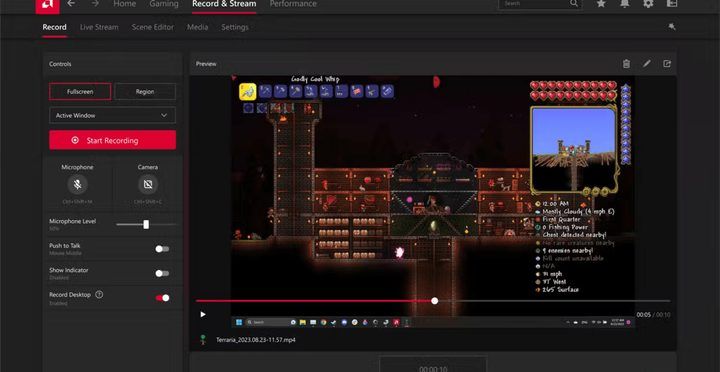Viewport: 720px width, 372px height.
Task: Select the Region capture button
Action: click(145, 91)
